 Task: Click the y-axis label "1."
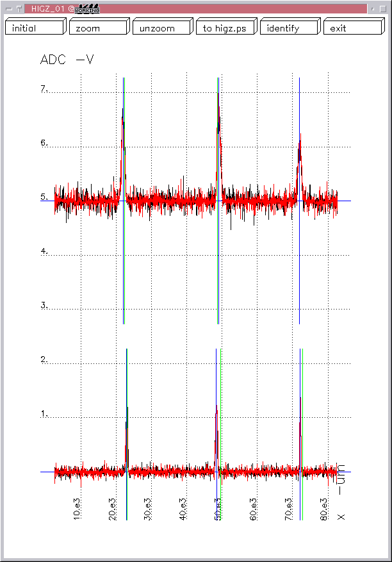point(44,413)
